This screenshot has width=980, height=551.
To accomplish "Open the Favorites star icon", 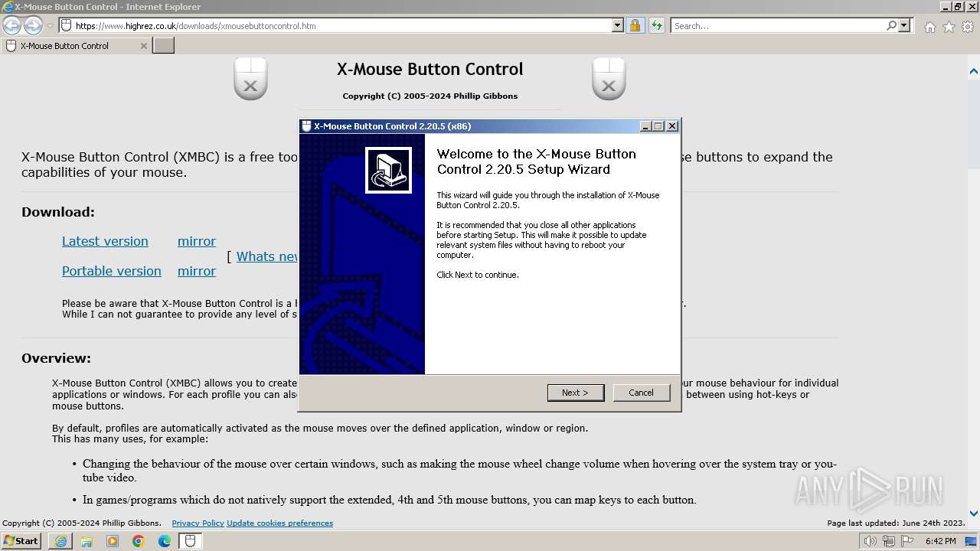I will (949, 27).
